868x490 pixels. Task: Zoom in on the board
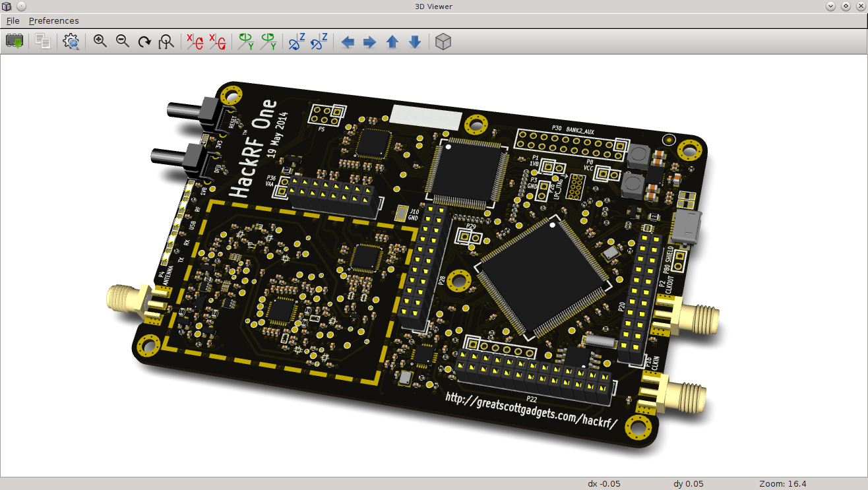(100, 42)
